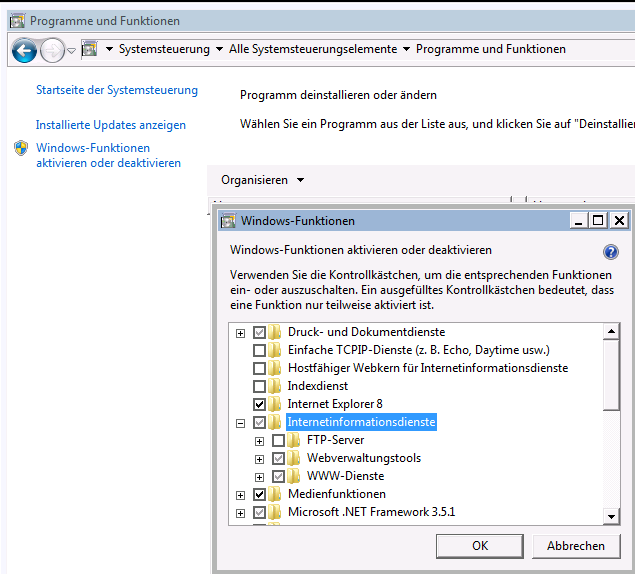Select Internetinformationsdienste tree item
The width and height of the screenshot is (635, 574).
(361, 422)
